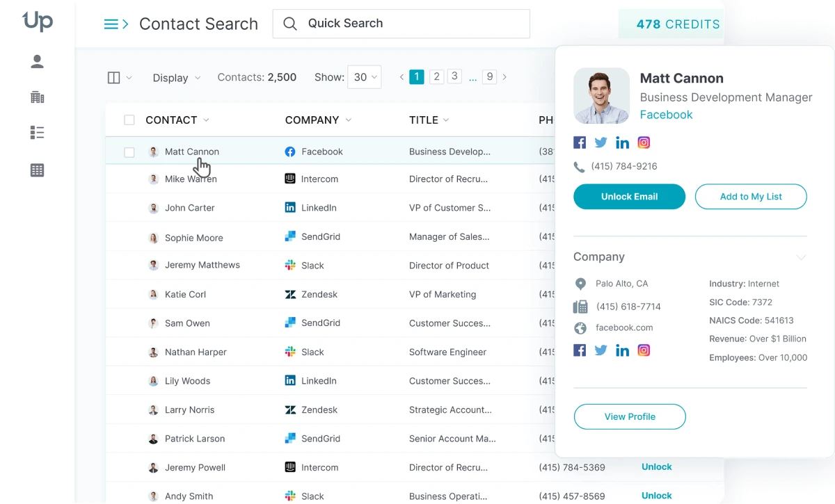Click Add to My List button
835x504 pixels.
coord(751,197)
